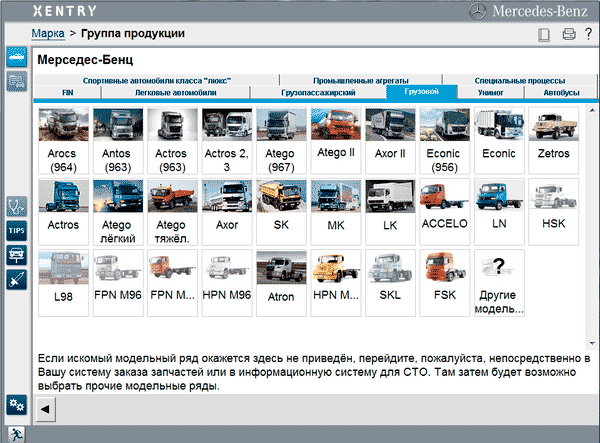The height and width of the screenshot is (443, 600).
Task: Open Спортивные автомобили класса люкс tab
Action: (x=157, y=80)
